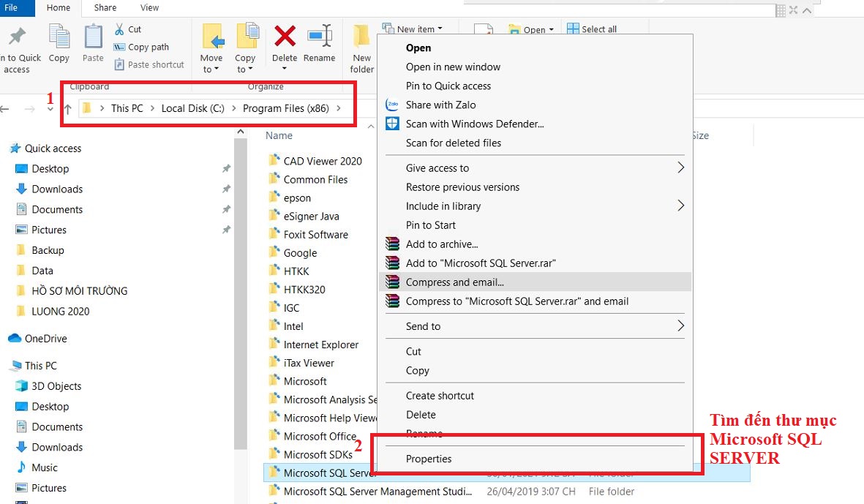Select the Common Files folder

(315, 179)
